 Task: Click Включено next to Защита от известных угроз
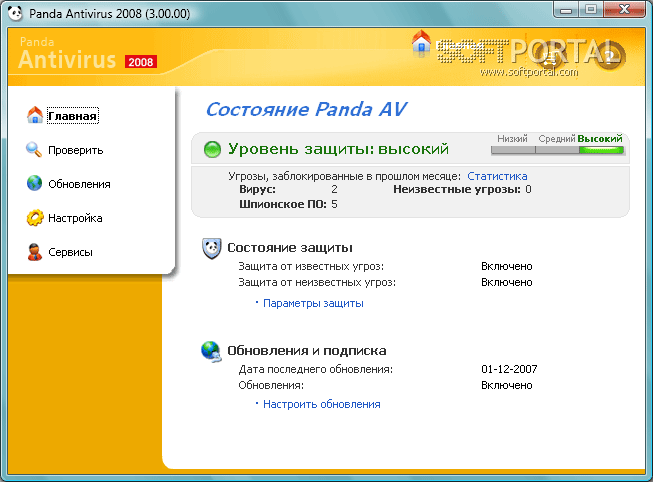tap(506, 266)
